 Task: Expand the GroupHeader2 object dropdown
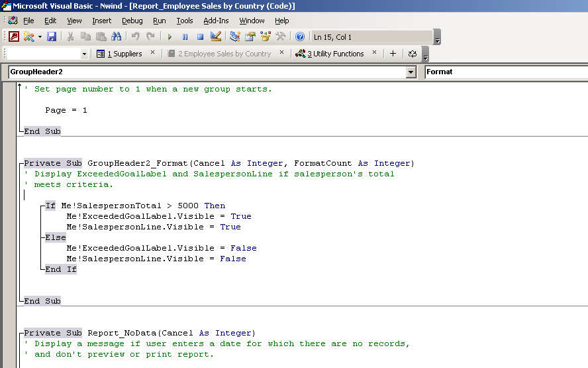coord(411,72)
